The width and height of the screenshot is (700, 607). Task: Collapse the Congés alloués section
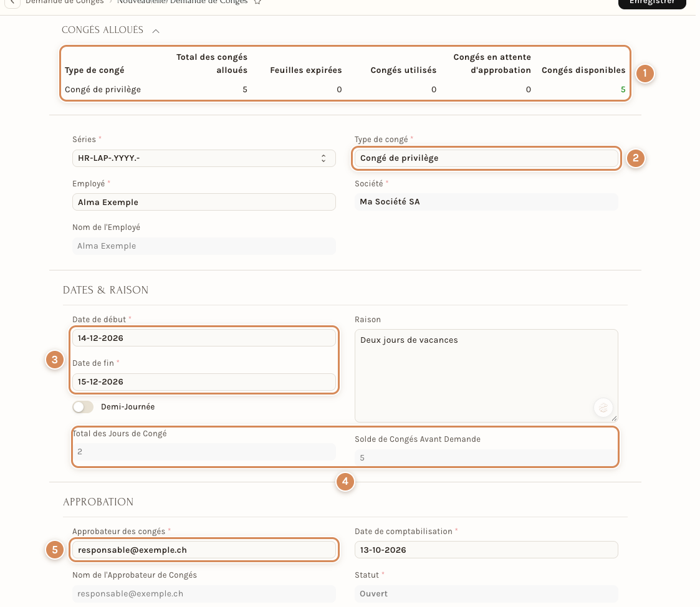coord(155,31)
